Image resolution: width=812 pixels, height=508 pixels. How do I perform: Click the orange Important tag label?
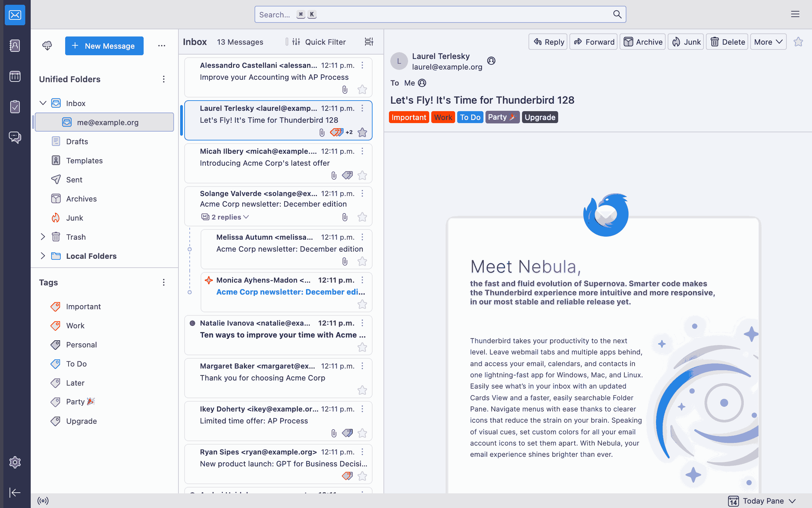click(x=409, y=117)
